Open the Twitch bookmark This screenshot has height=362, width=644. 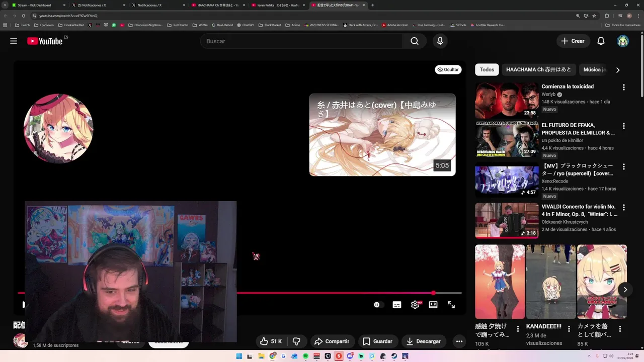[x=22, y=25]
